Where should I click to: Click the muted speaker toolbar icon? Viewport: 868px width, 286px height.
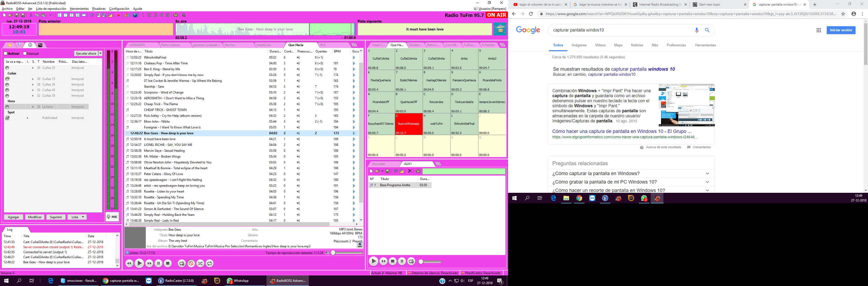click(184, 15)
